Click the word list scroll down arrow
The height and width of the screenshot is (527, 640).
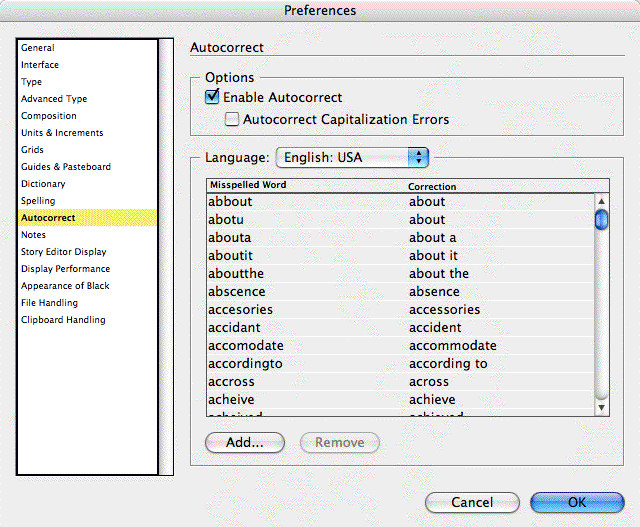coord(601,407)
